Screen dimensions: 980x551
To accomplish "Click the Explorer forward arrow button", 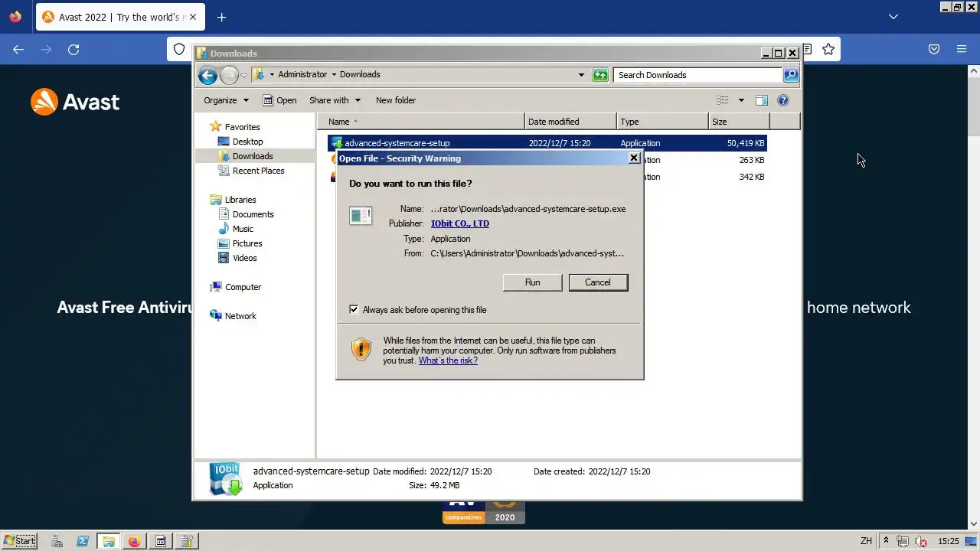I will (229, 75).
